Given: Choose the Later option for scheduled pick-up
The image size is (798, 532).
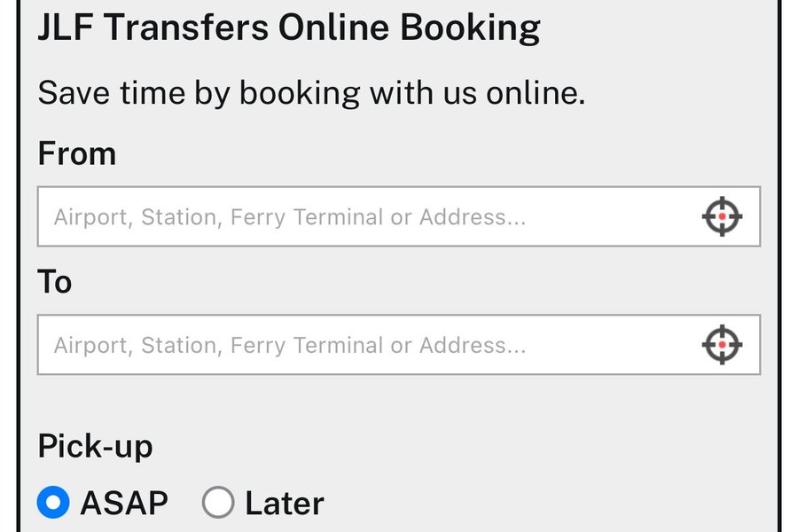Looking at the screenshot, I should click(218, 503).
